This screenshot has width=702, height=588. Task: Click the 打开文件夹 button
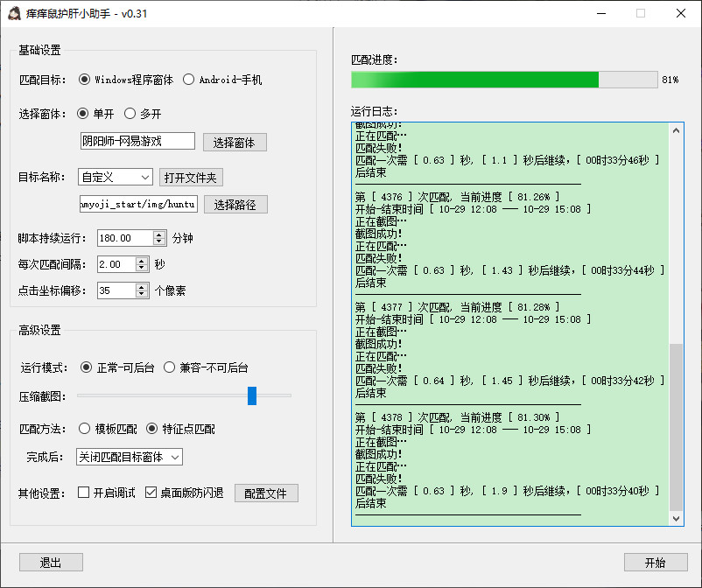tap(191, 178)
